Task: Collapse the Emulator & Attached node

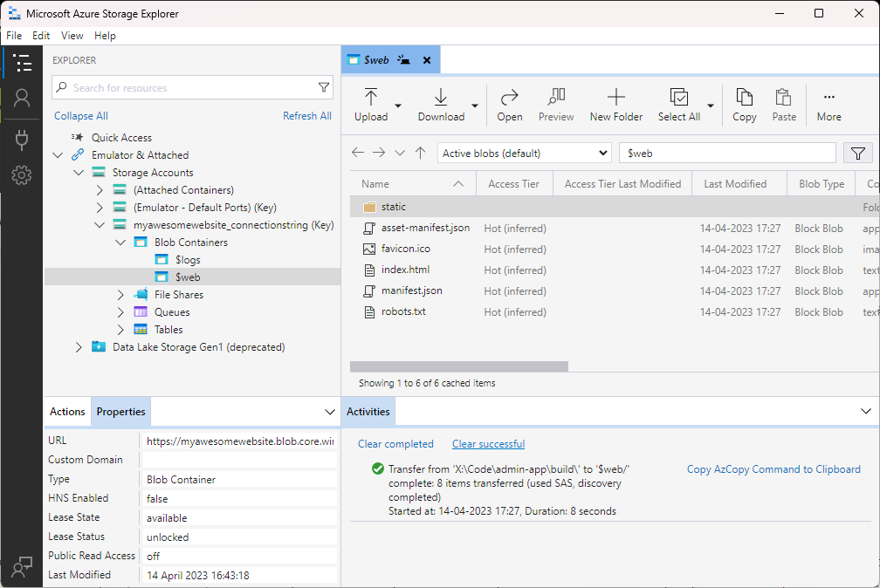Action: [x=58, y=155]
